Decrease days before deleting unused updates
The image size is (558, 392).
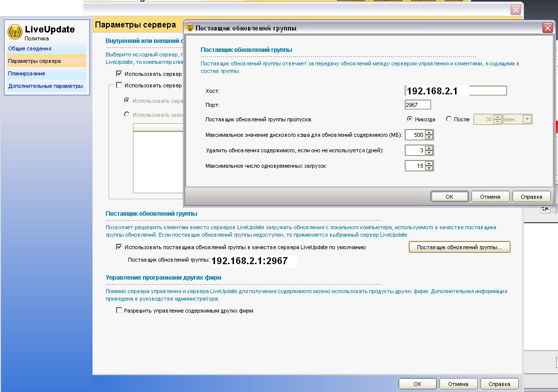pos(429,153)
